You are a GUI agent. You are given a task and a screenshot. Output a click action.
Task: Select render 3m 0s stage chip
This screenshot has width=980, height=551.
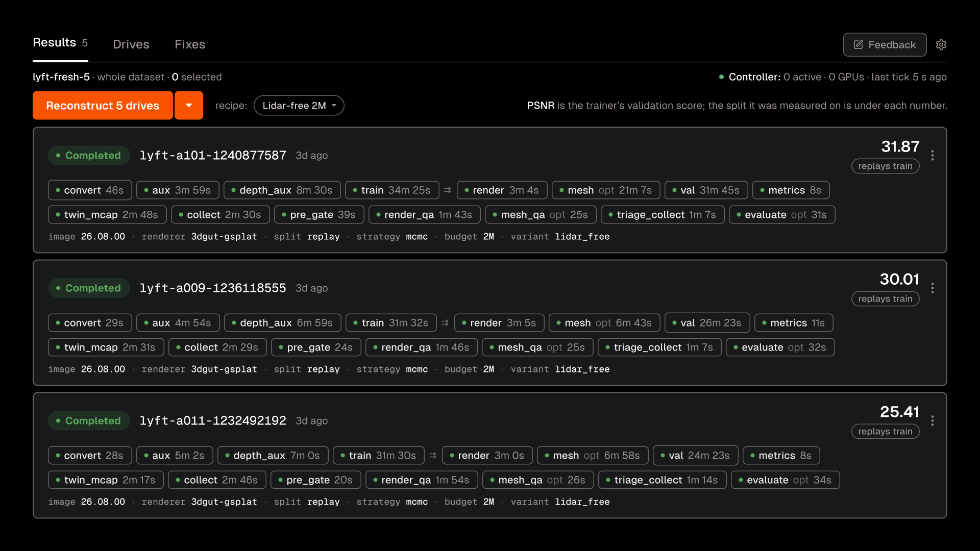coord(487,456)
